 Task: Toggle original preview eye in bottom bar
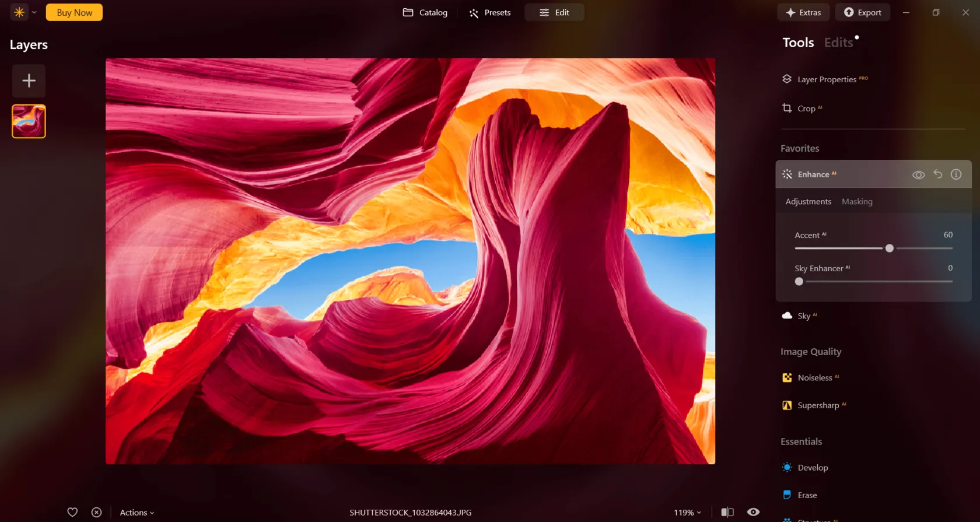pyautogui.click(x=753, y=512)
